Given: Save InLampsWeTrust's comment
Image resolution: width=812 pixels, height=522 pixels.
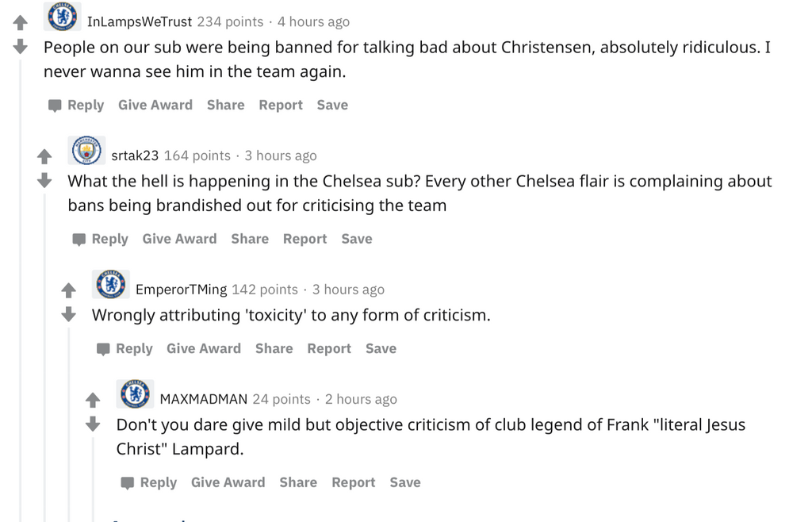Looking at the screenshot, I should click(x=332, y=106).
